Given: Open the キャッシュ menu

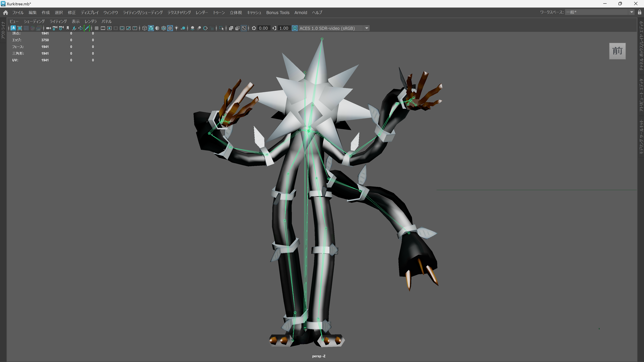Looking at the screenshot, I should [254, 13].
